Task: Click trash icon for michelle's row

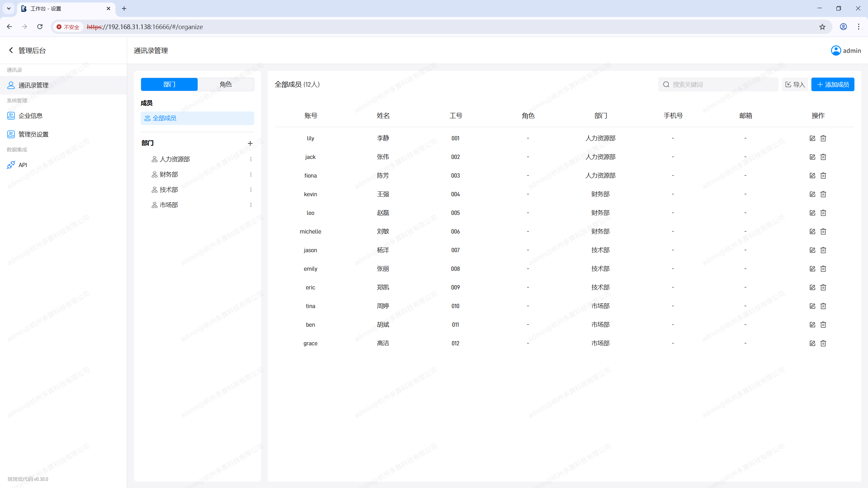Action: click(x=823, y=231)
